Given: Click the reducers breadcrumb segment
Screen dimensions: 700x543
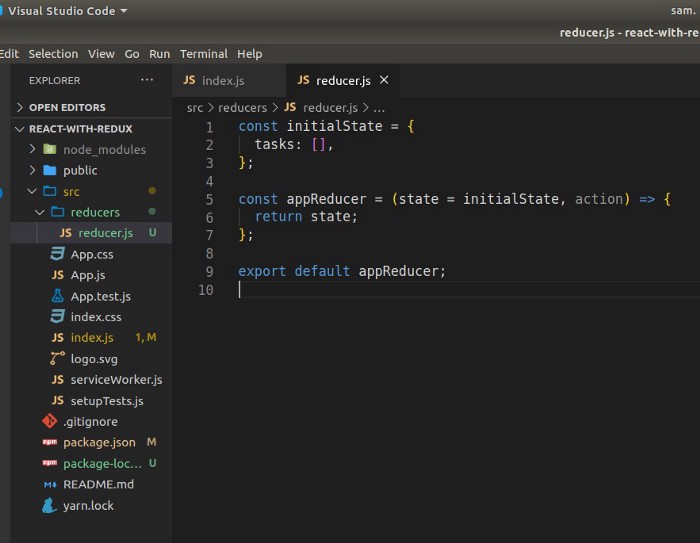Looking at the screenshot, I should pyautogui.click(x=242, y=107).
